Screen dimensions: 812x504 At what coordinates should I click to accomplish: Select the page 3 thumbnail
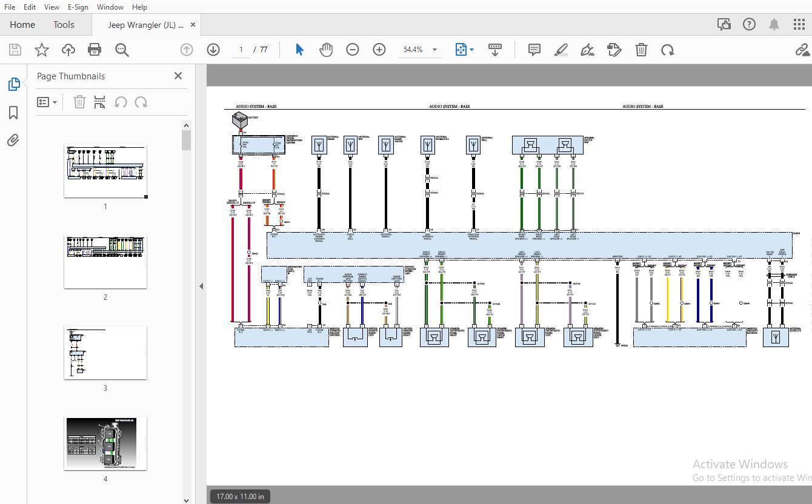coord(105,353)
